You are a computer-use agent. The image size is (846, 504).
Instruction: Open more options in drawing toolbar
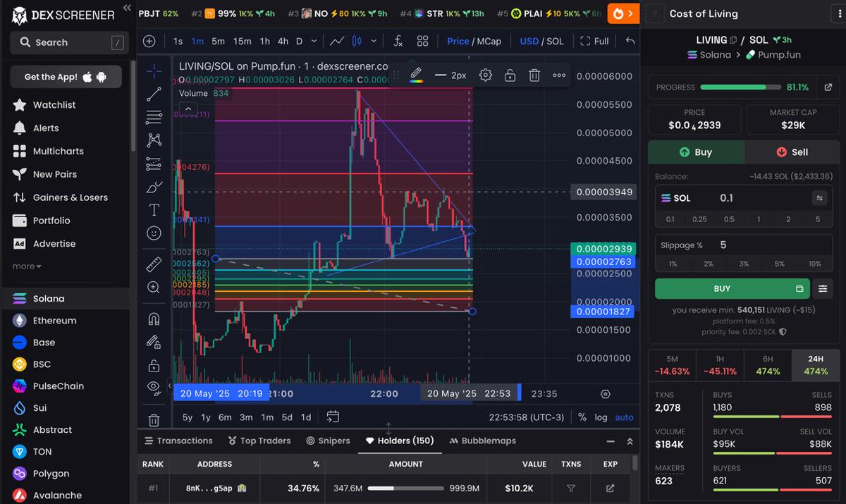click(559, 75)
